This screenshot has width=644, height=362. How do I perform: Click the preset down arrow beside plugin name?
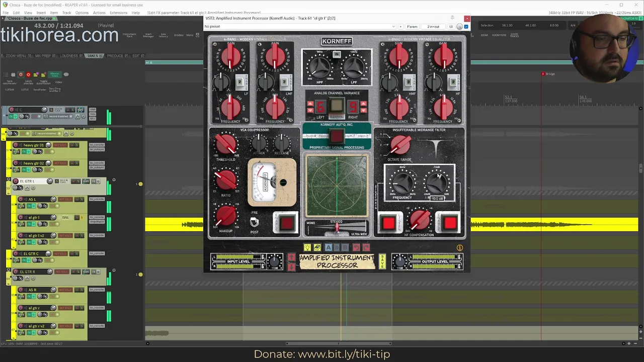(291, 266)
